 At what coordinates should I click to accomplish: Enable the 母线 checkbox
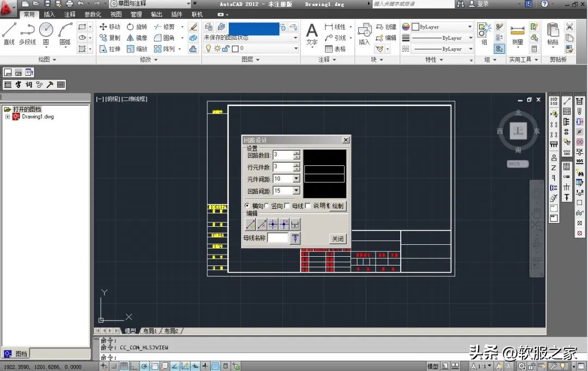click(x=287, y=206)
